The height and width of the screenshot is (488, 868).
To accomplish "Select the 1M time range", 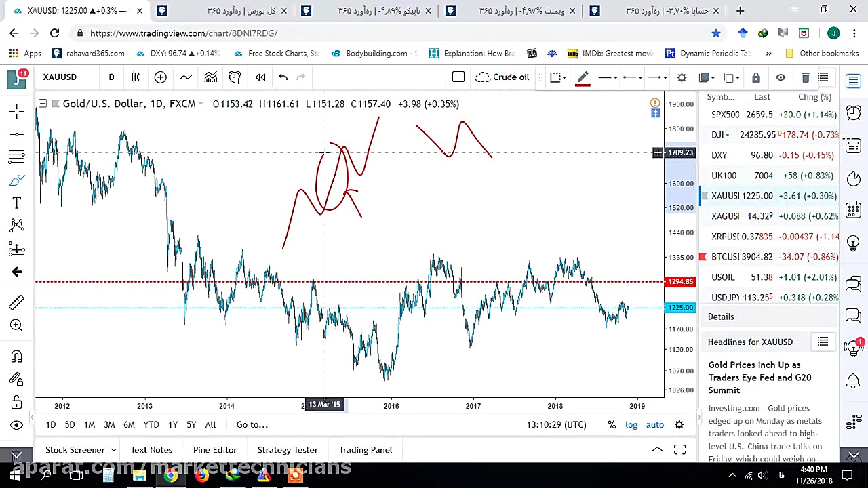I will [x=90, y=425].
